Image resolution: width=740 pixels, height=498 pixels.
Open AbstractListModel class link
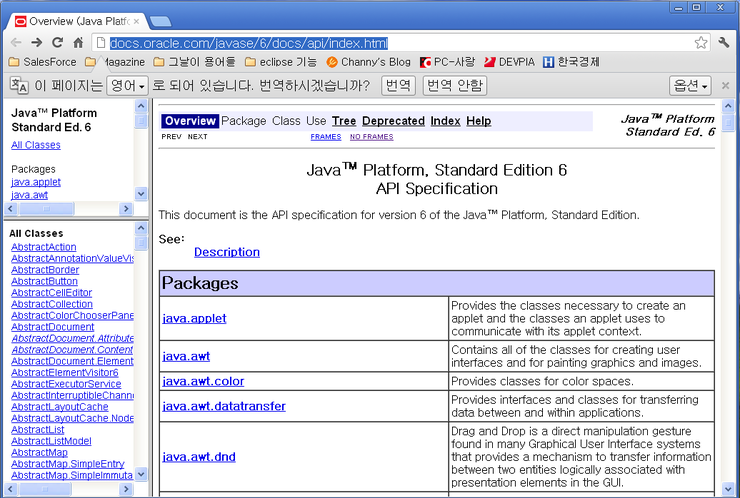(51, 441)
